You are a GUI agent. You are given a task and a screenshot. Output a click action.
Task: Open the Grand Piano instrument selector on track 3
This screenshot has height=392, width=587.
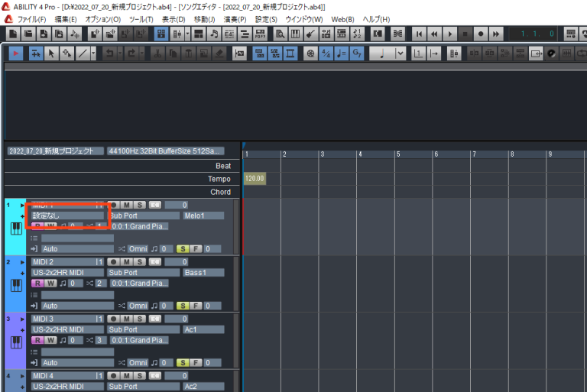[139, 340]
